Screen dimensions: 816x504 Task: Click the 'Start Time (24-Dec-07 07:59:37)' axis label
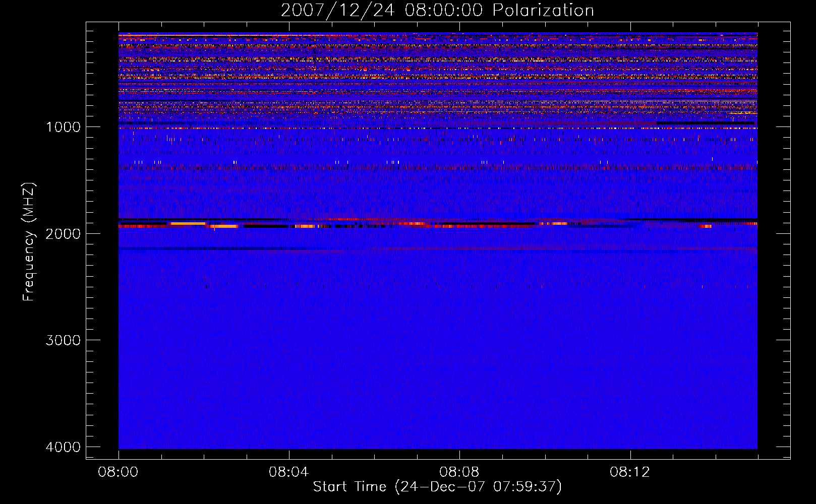pos(437,487)
